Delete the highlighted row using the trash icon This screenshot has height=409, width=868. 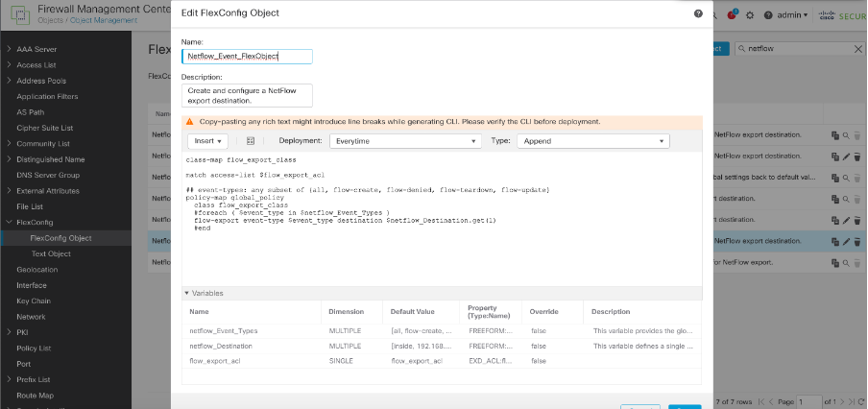pyautogui.click(x=856, y=242)
